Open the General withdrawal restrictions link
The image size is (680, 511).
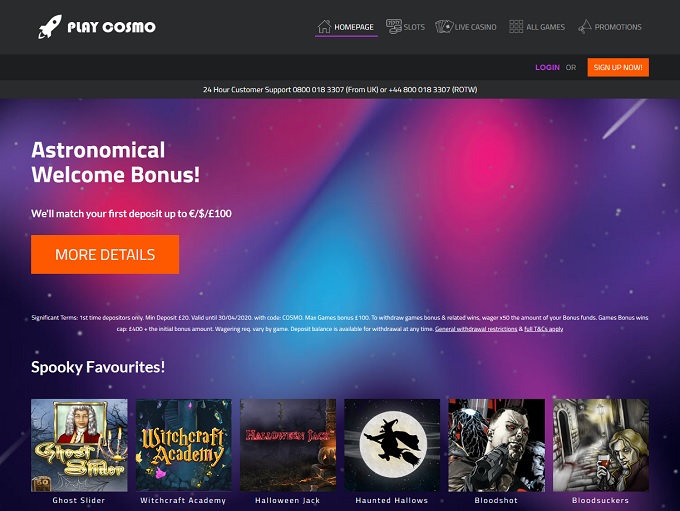tap(476, 329)
